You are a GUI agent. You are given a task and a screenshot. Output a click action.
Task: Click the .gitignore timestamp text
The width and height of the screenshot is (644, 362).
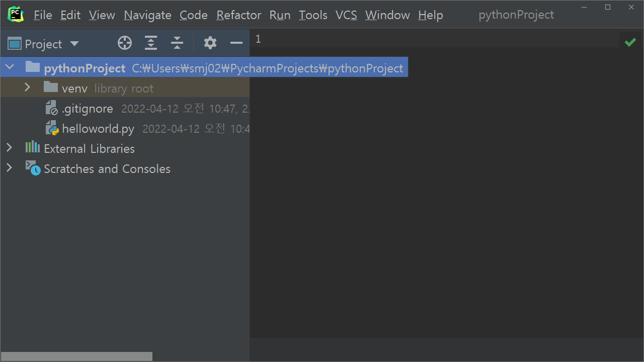pyautogui.click(x=185, y=109)
